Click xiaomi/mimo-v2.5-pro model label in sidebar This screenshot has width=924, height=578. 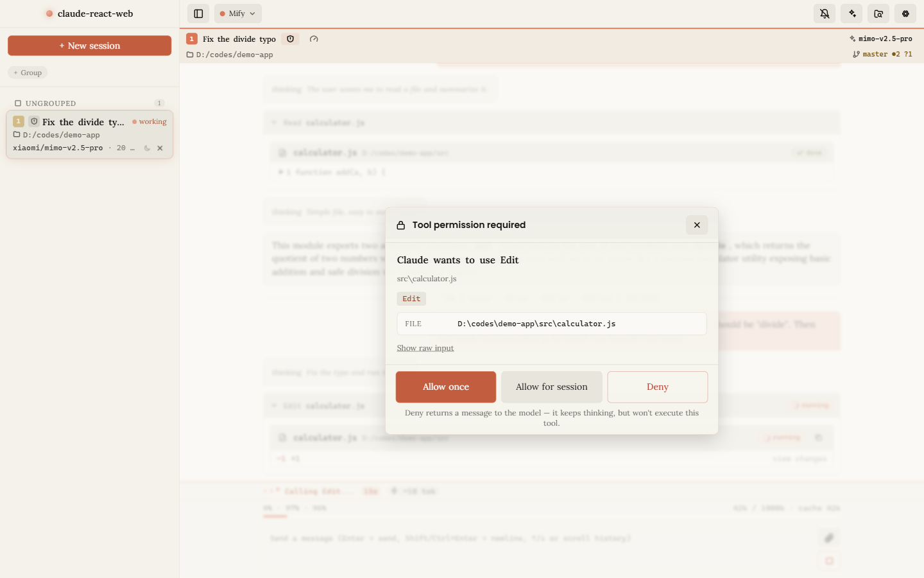58,148
